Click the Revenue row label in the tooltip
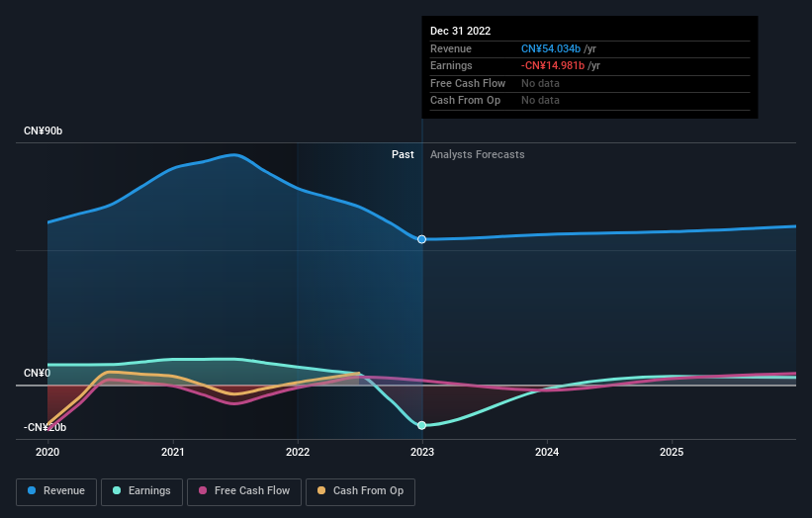The height and width of the screenshot is (518, 812). (451, 48)
